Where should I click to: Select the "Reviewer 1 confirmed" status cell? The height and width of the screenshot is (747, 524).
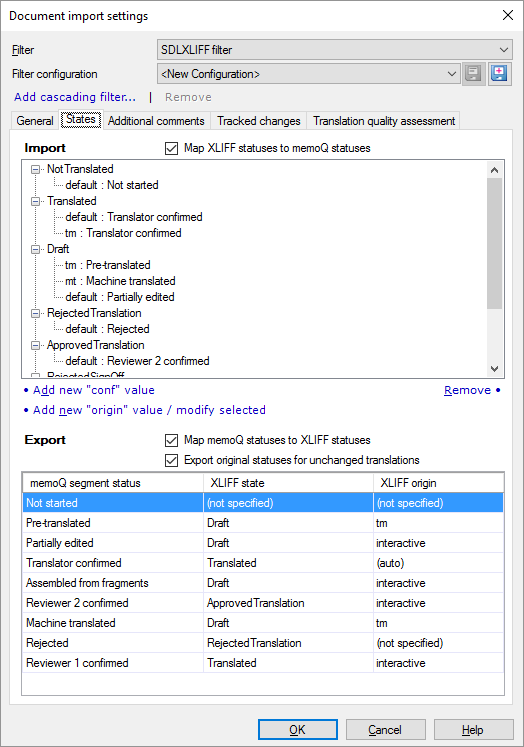(x=113, y=663)
